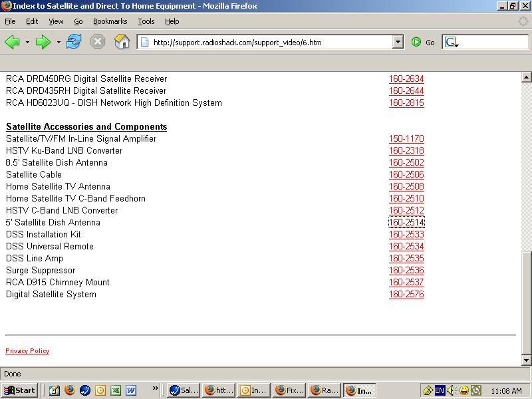Open link 160-2510
Screen dimensions: 532x399
coord(406,198)
